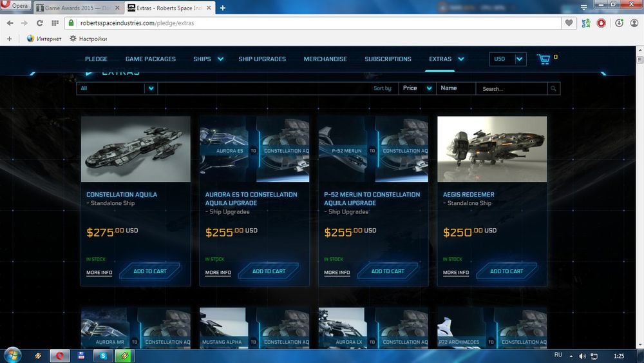The image size is (644, 363).
Task: Select the Game Packages menu item
Action: coord(151,59)
